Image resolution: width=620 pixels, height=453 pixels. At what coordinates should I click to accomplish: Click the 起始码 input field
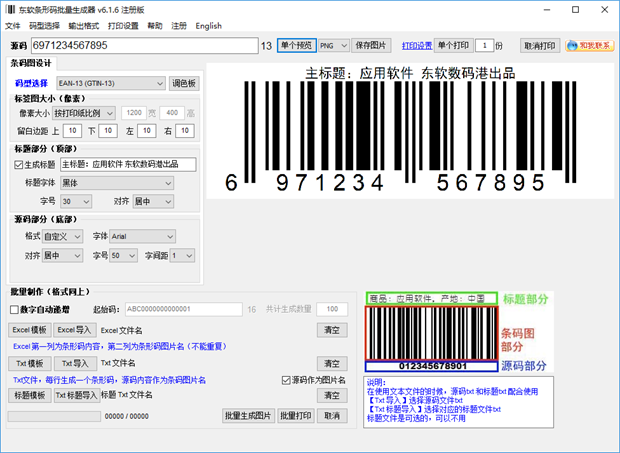(x=184, y=310)
